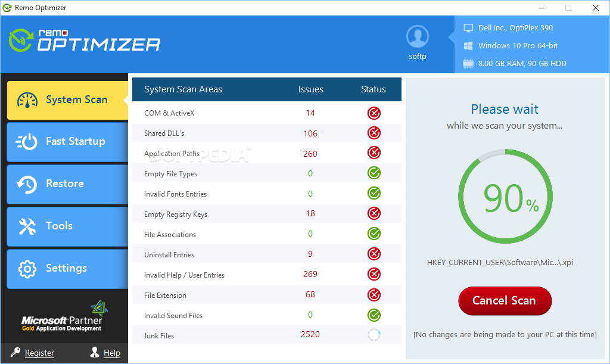
Task: Select the File Associations row label
Action: 170,235
